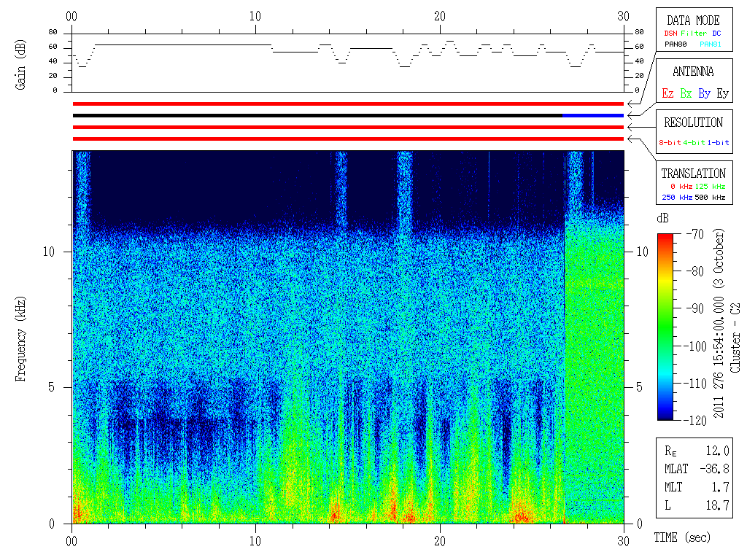Click the -80 color bar value
Screen dimensions: 747x560
tap(694, 271)
